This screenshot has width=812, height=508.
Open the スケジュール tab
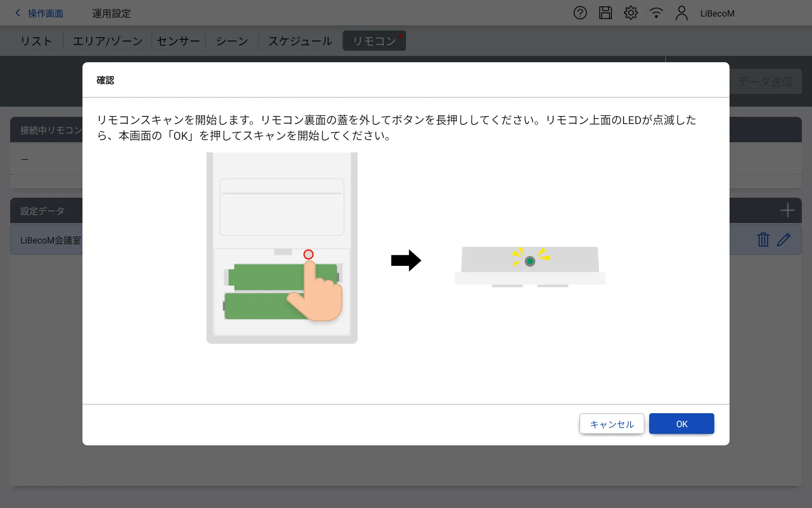300,41
